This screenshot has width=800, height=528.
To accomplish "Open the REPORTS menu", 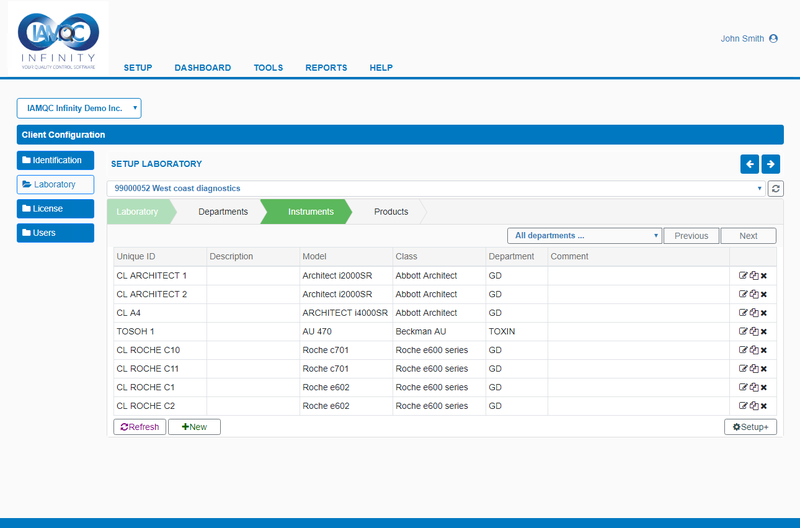I will [326, 68].
